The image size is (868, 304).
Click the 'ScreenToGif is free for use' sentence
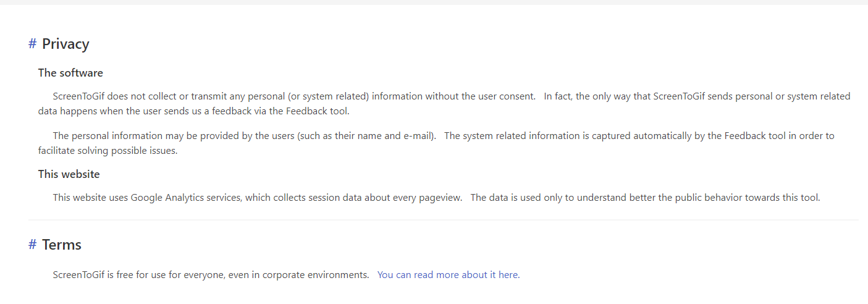[x=211, y=275]
